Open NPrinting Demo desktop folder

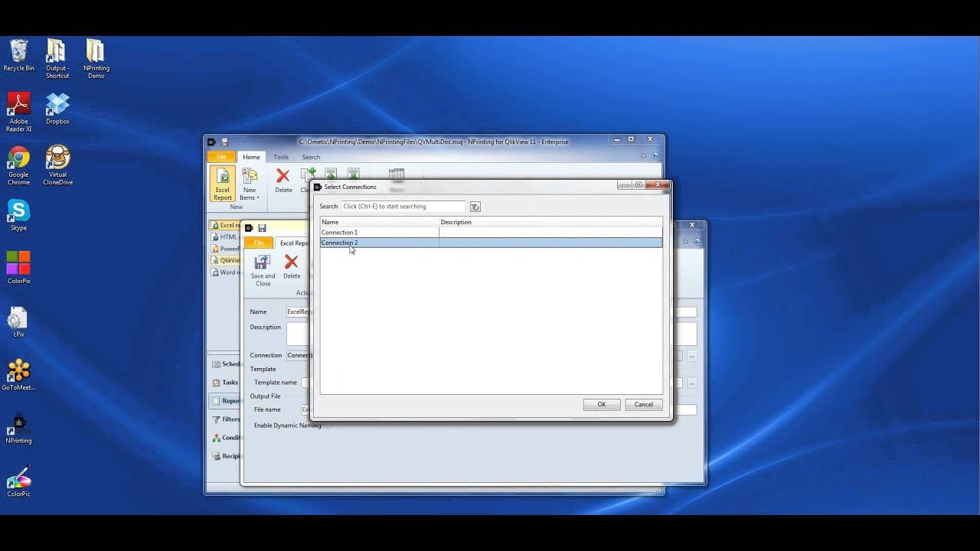(x=96, y=59)
